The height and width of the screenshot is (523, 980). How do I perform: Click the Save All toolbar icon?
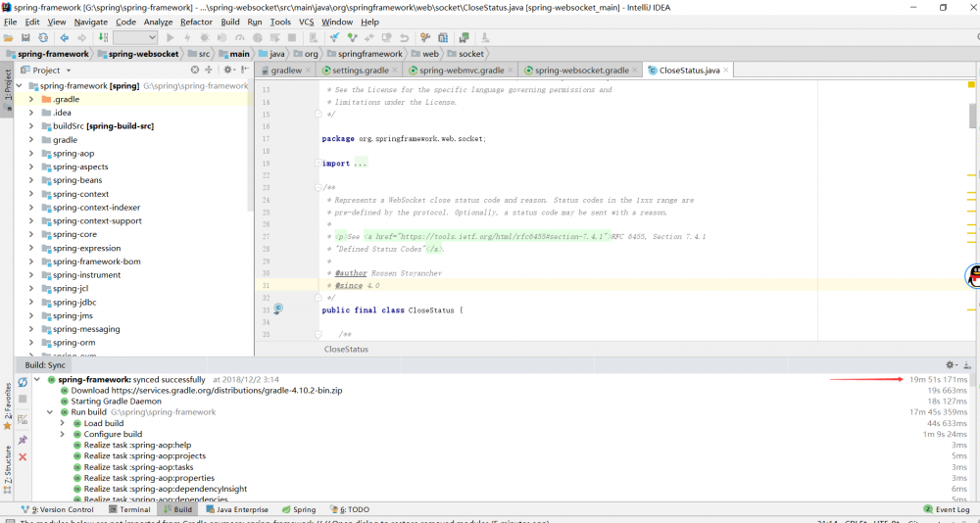25,37
